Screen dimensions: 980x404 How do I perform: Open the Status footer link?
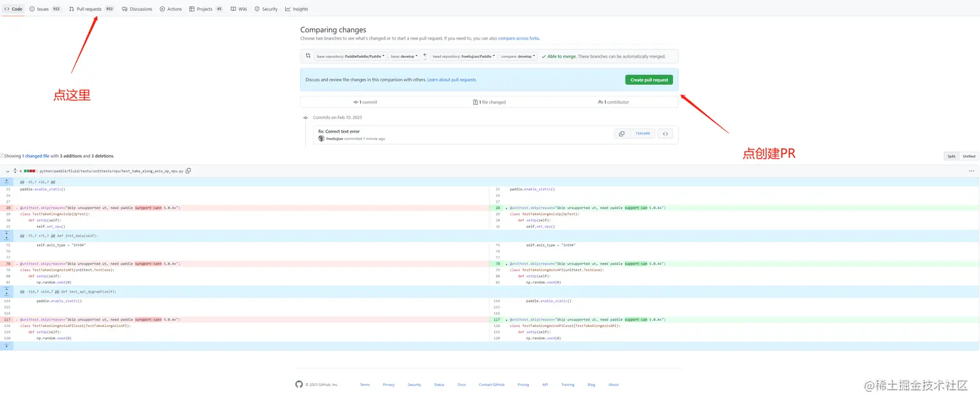(x=439, y=385)
